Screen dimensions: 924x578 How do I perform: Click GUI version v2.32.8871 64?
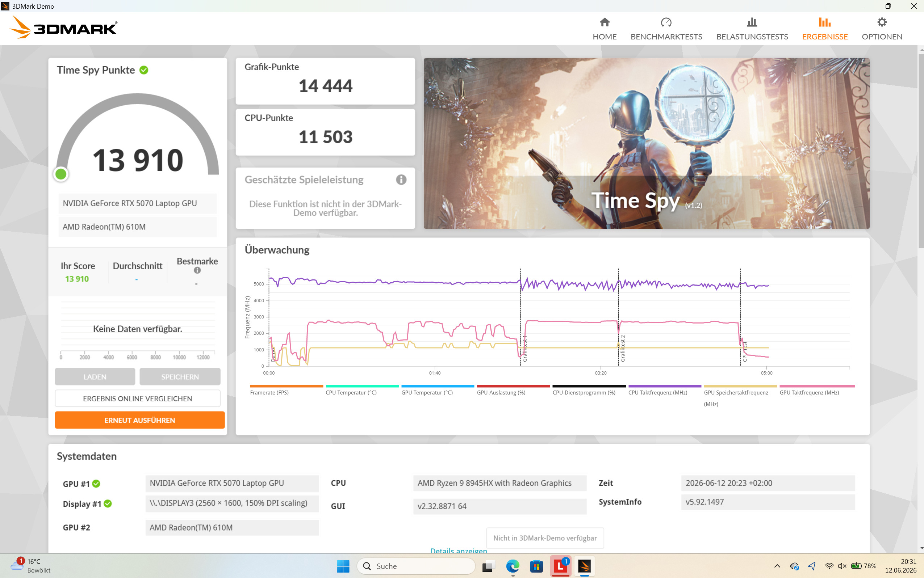500,506
